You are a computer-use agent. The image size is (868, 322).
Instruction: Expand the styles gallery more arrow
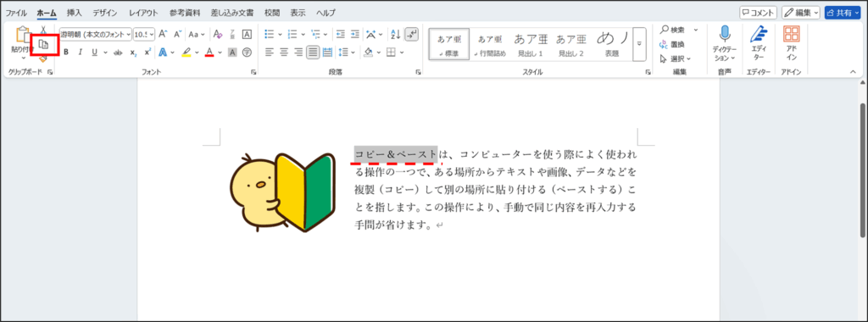coord(639,43)
